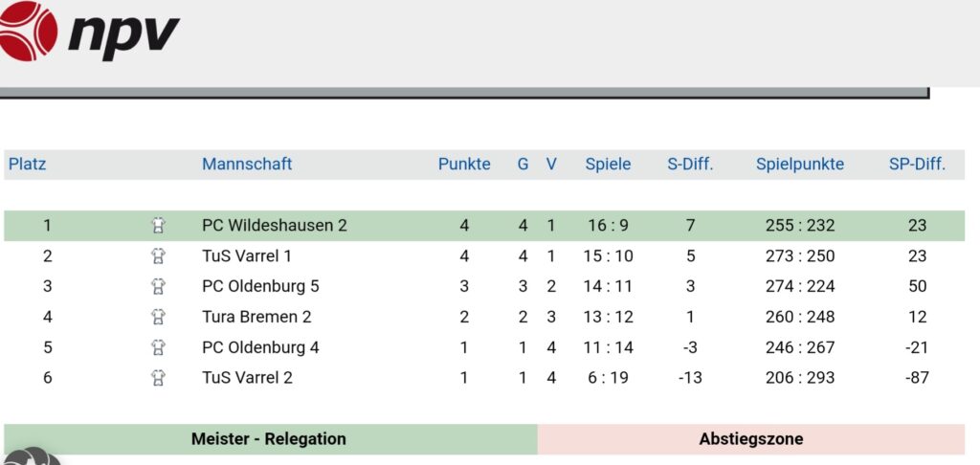
Task: Click the Meister - Relegation legend
Action: pos(271,439)
